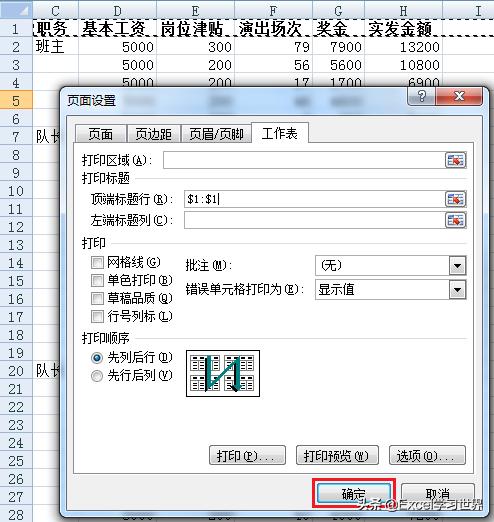494x522 pixels.
Task: Enable the 网格线 checkbox
Action: pyautogui.click(x=97, y=263)
